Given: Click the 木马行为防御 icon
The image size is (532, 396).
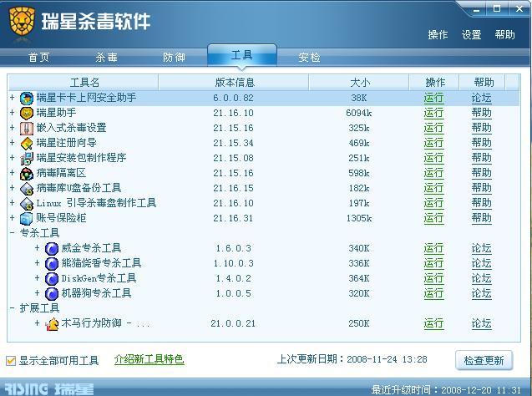Looking at the screenshot, I should (x=52, y=323).
